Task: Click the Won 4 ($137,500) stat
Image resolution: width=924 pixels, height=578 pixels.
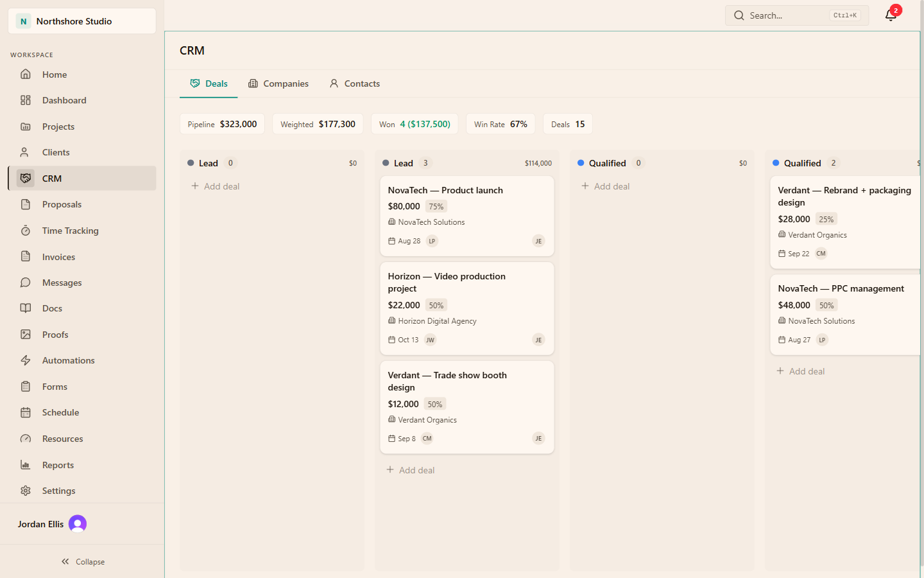Action: (x=415, y=124)
